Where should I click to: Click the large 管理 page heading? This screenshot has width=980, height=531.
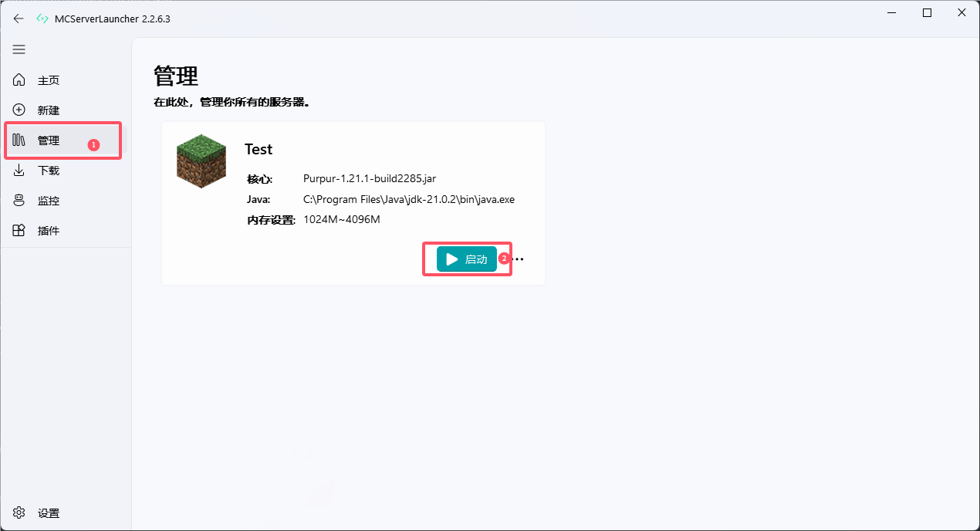pos(176,76)
